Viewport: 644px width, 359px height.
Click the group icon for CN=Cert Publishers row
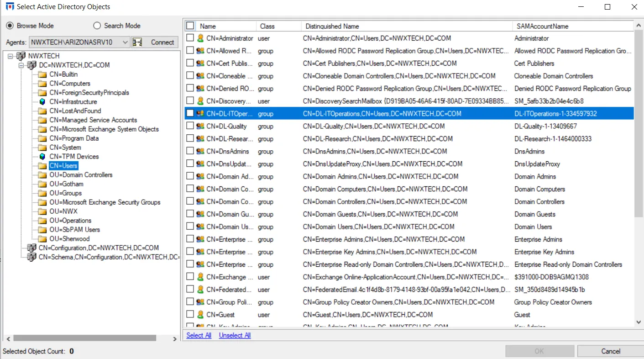tap(200, 63)
